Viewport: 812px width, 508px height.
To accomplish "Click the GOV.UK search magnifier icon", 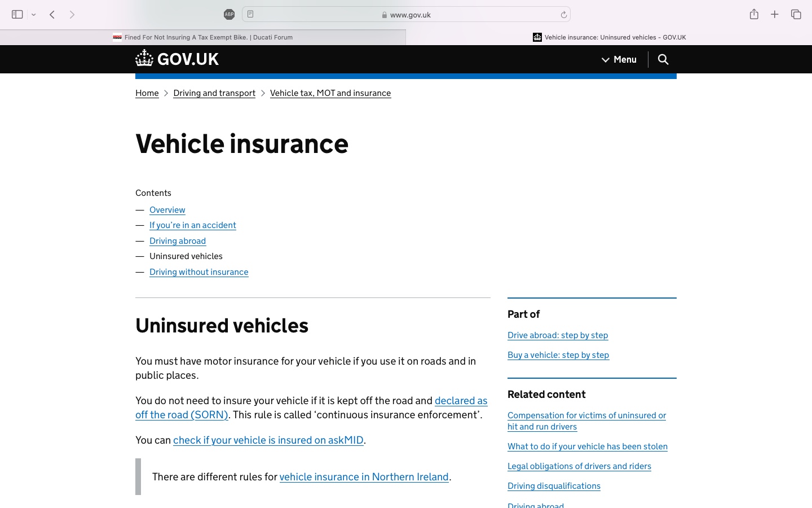I will point(663,59).
